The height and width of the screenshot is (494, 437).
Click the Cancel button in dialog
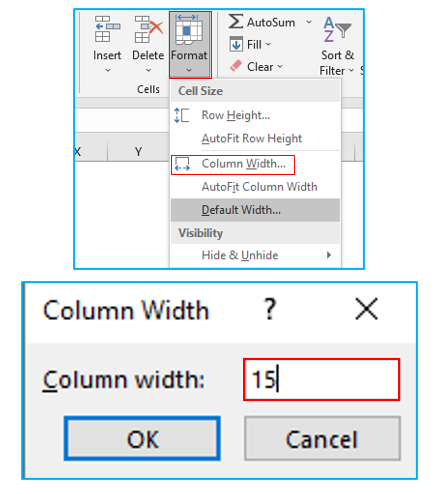[322, 439]
